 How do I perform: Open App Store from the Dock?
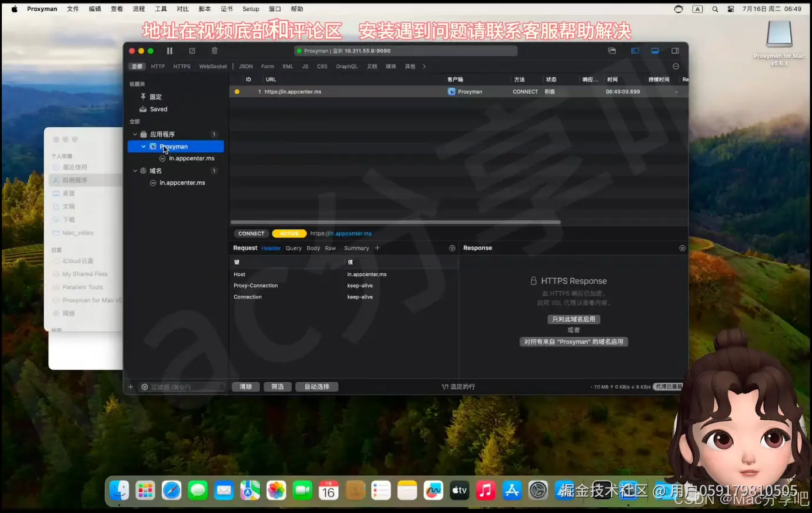[512, 490]
